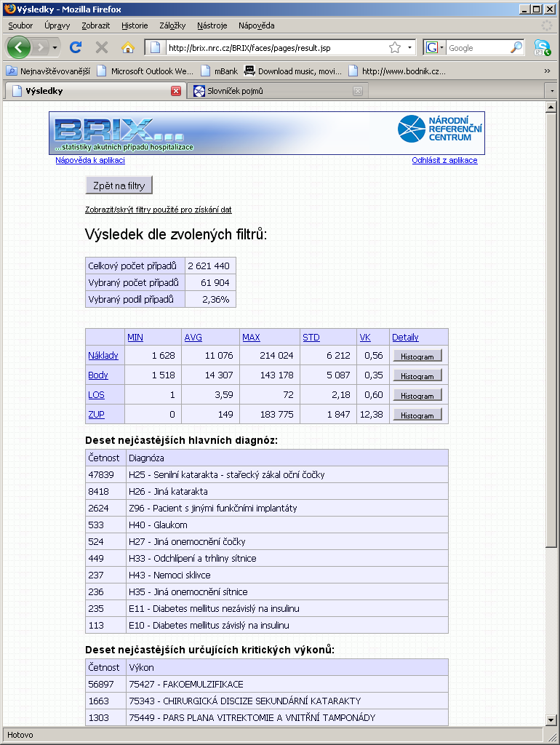Open the Download music, movi... bookmark
The height and width of the screenshot is (745, 560).
pos(292,71)
